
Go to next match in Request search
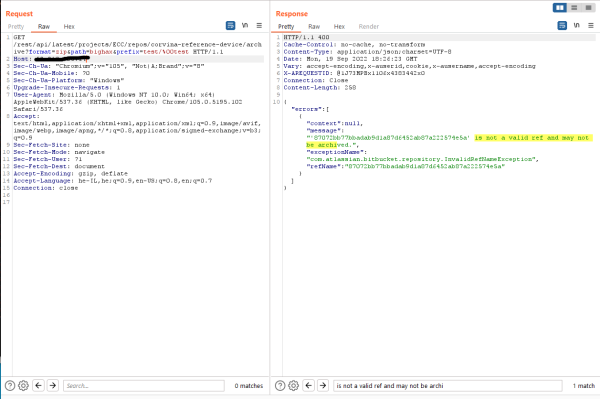click(x=53, y=386)
